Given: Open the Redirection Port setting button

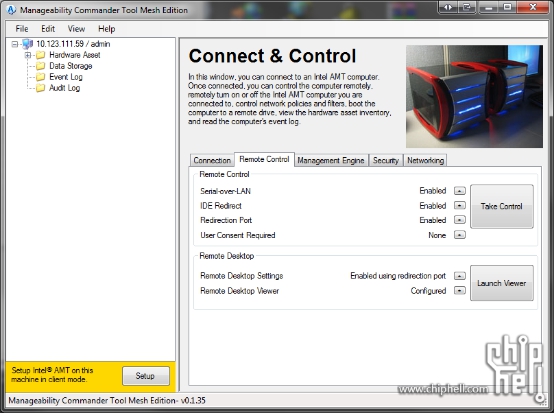Looking at the screenshot, I should coord(460,220).
